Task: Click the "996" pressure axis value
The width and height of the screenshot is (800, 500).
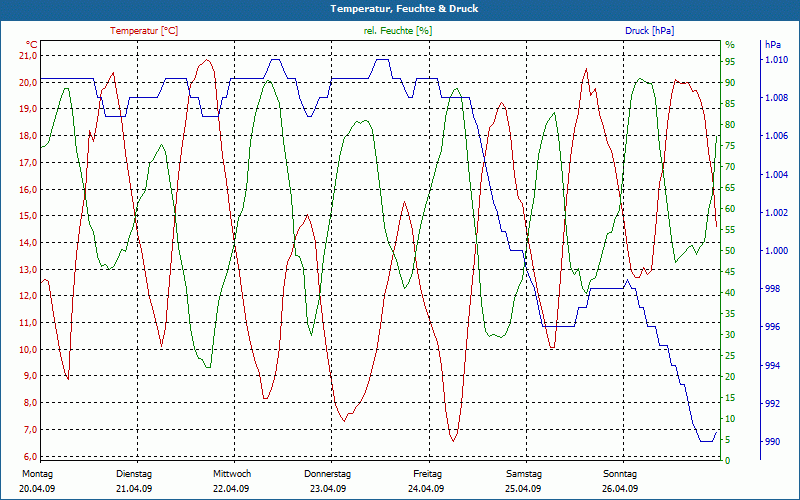Action: (773, 327)
